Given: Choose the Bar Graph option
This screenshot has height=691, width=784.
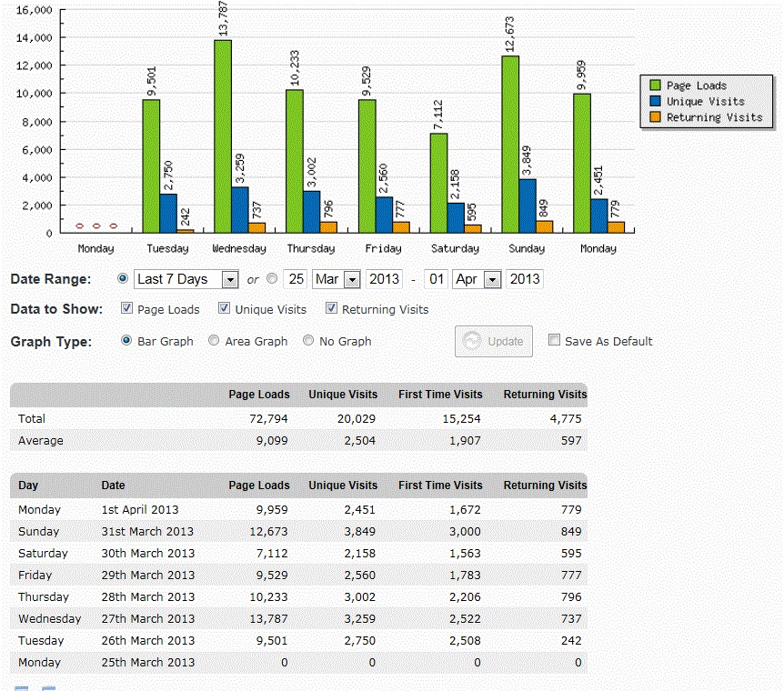Looking at the screenshot, I should click(x=126, y=341).
